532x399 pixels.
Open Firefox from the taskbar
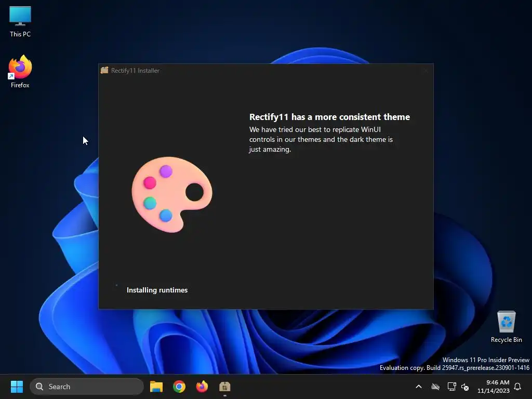pyautogui.click(x=202, y=387)
